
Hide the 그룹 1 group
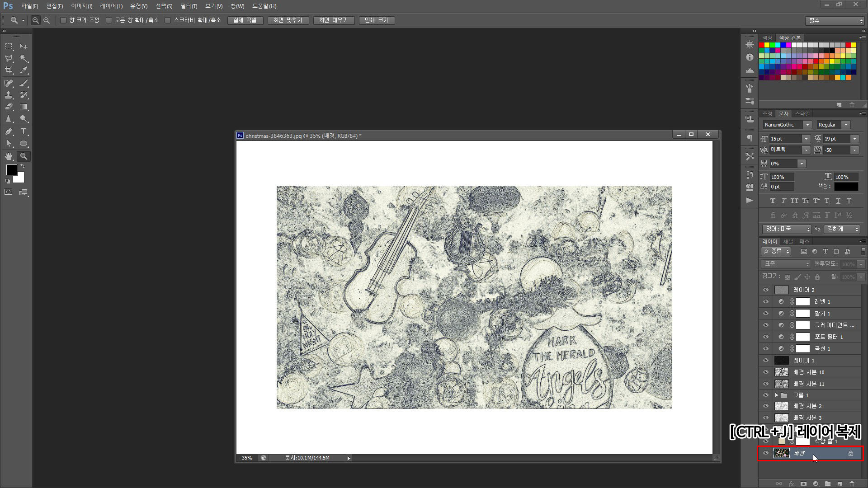pyautogui.click(x=766, y=395)
